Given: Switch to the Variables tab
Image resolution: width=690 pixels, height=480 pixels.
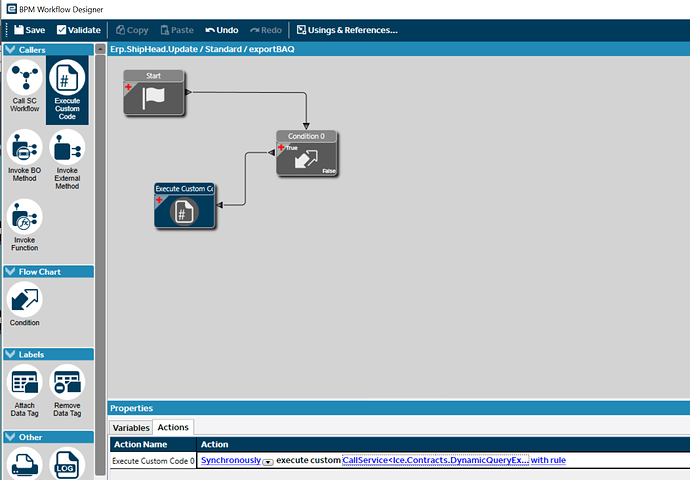Looking at the screenshot, I should (x=131, y=428).
